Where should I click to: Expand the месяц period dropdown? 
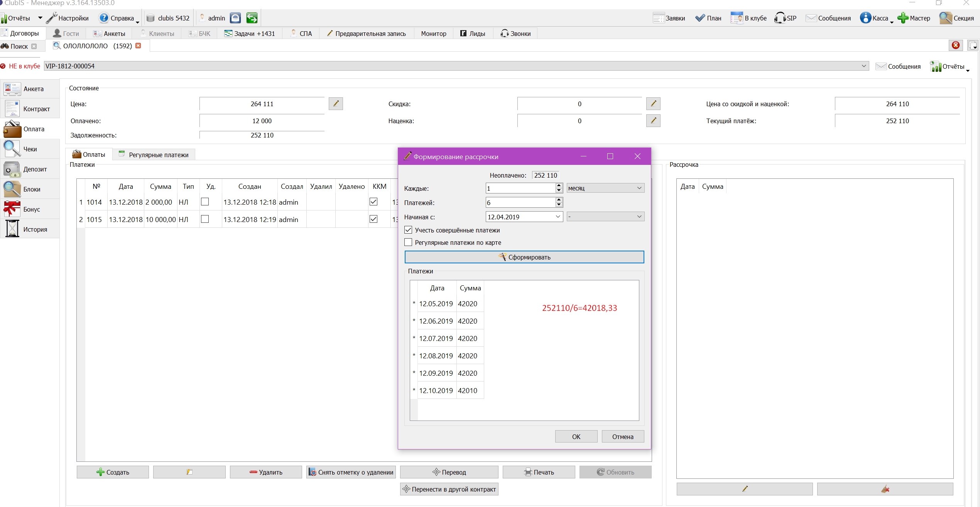605,188
